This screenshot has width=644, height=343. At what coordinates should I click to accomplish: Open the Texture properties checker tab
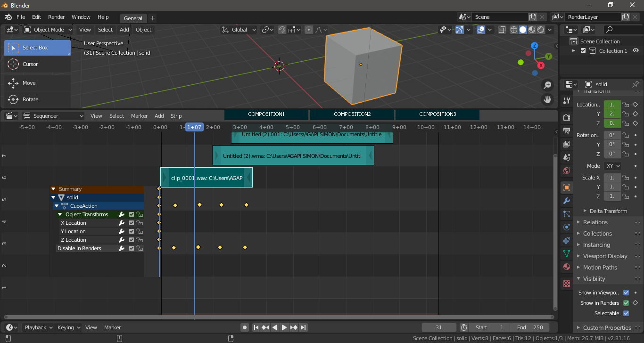point(567,284)
